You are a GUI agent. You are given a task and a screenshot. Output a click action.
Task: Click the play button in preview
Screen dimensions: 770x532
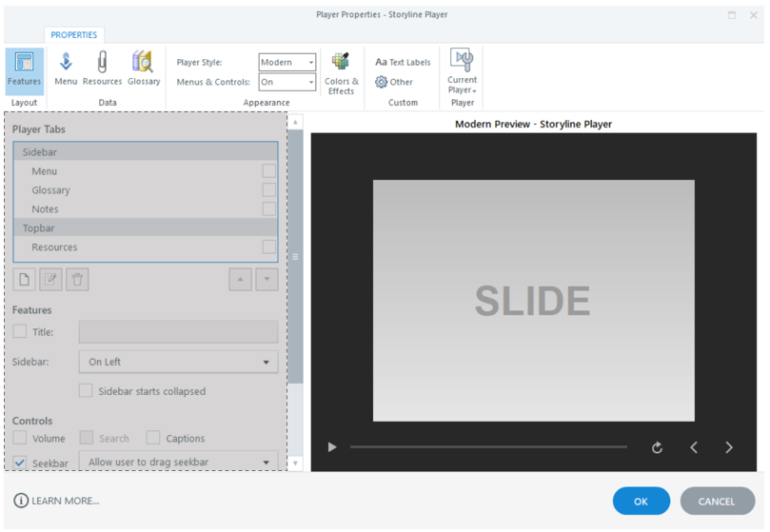pos(332,447)
